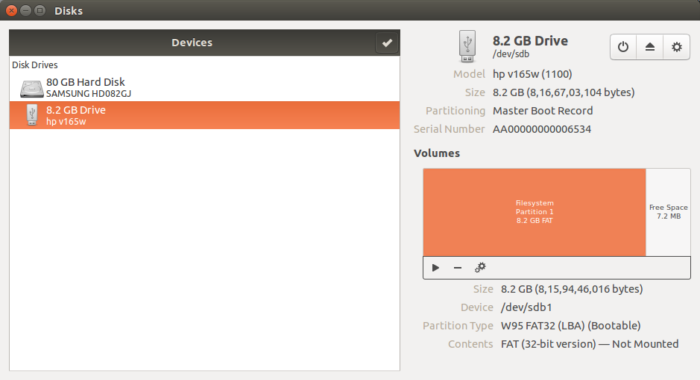Select the 80 GB Hard Disk device
Image resolution: width=700 pixels, height=380 pixels.
204,88
